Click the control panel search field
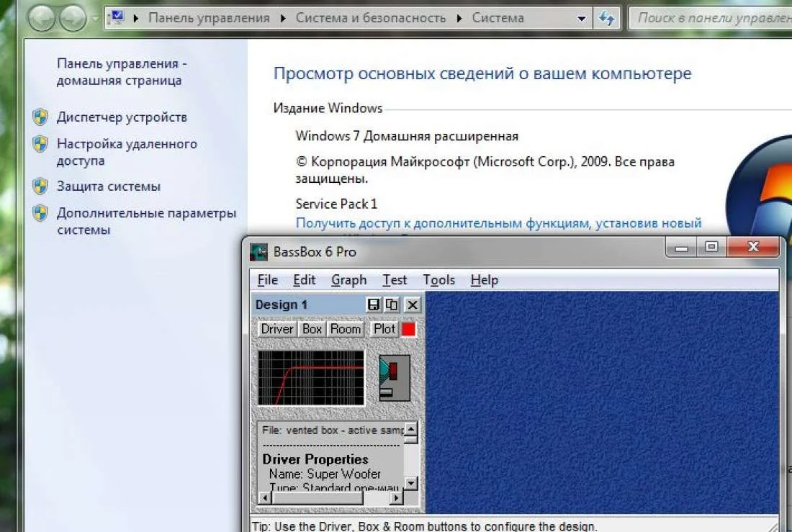 click(x=711, y=18)
